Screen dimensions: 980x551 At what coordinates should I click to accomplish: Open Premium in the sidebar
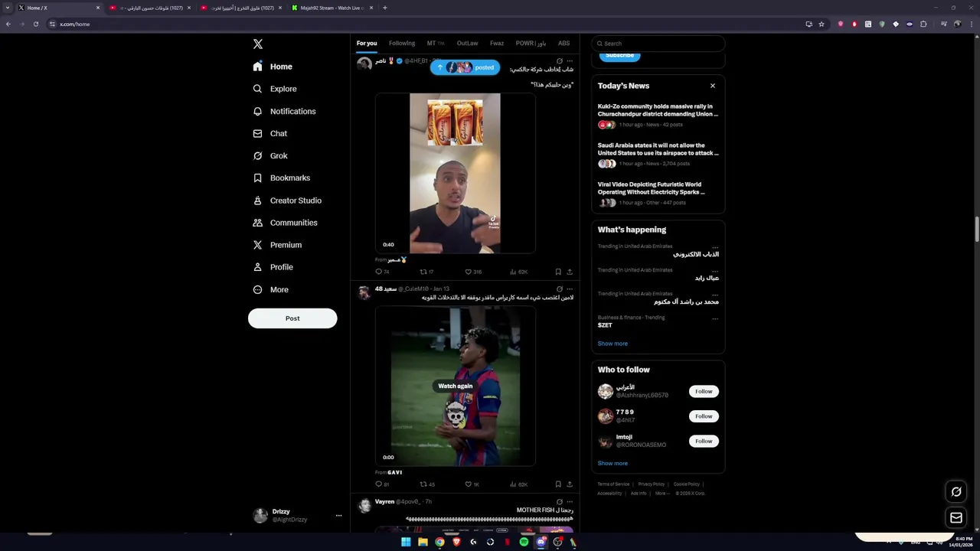(276, 245)
